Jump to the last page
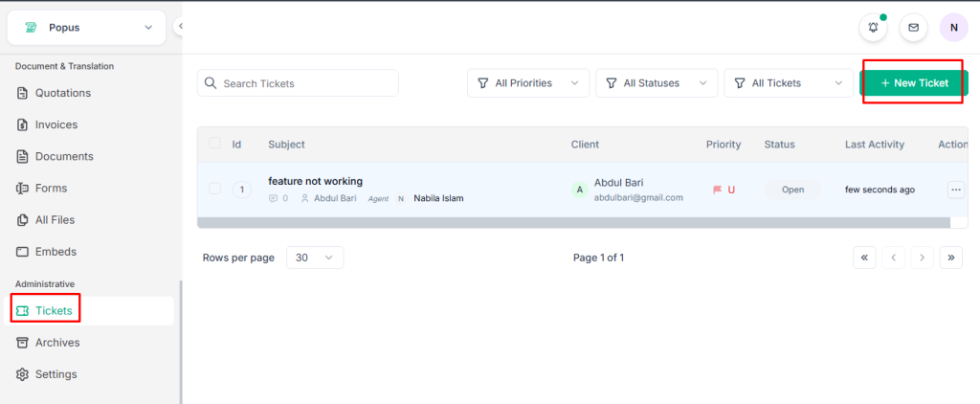 click(x=950, y=258)
